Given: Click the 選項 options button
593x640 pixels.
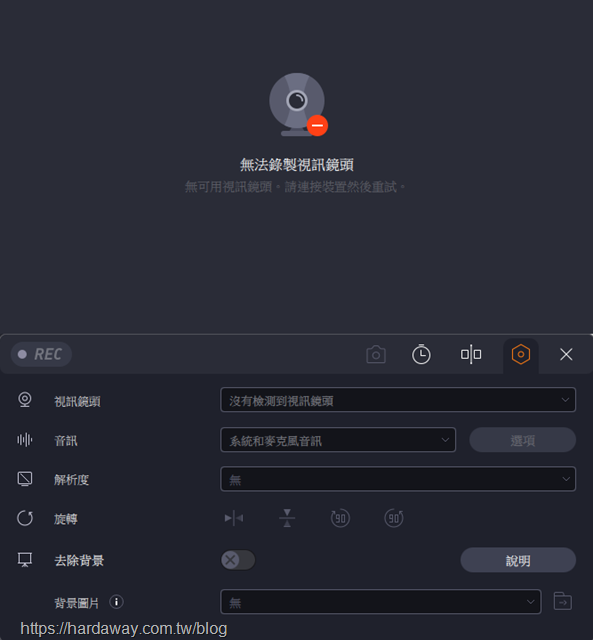Looking at the screenshot, I should point(522,440).
